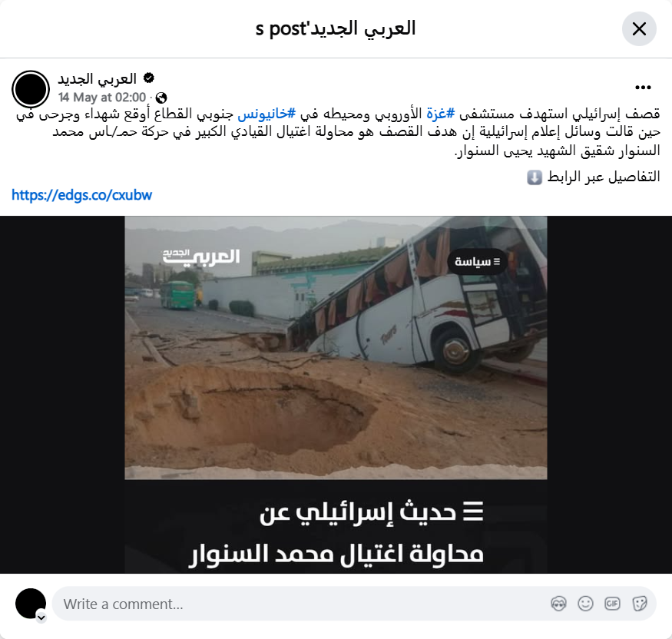Click the 14 May at 02:00 timestamp
Viewport: 672px width, 639px height.
102,98
